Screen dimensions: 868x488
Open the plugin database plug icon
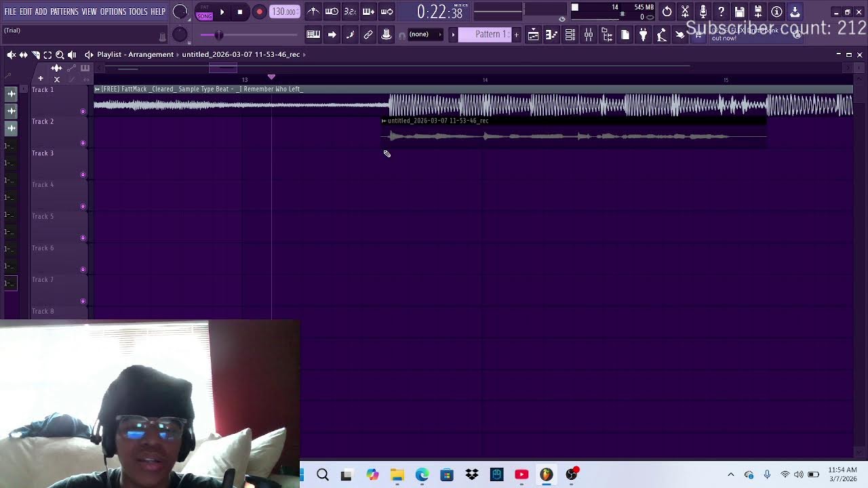click(644, 35)
